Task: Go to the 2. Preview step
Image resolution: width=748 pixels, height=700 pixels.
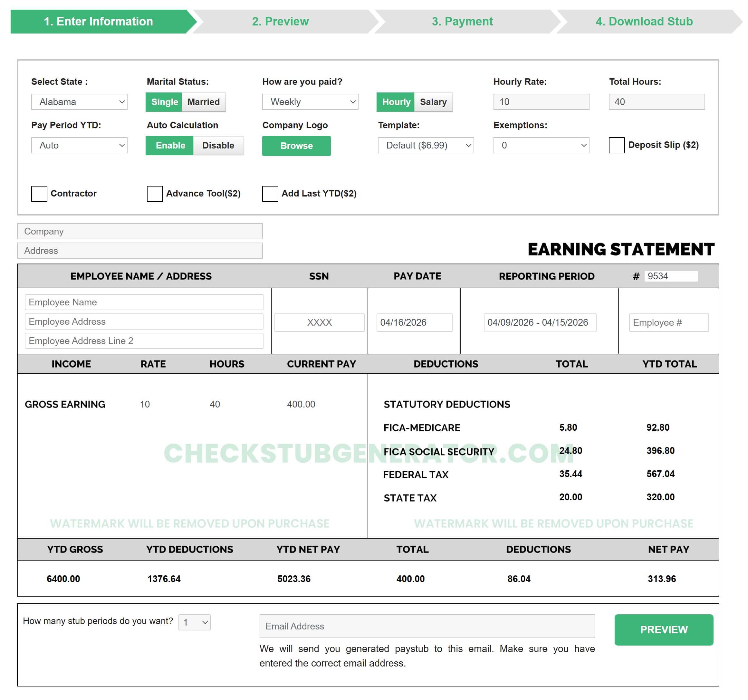Action: point(280,22)
